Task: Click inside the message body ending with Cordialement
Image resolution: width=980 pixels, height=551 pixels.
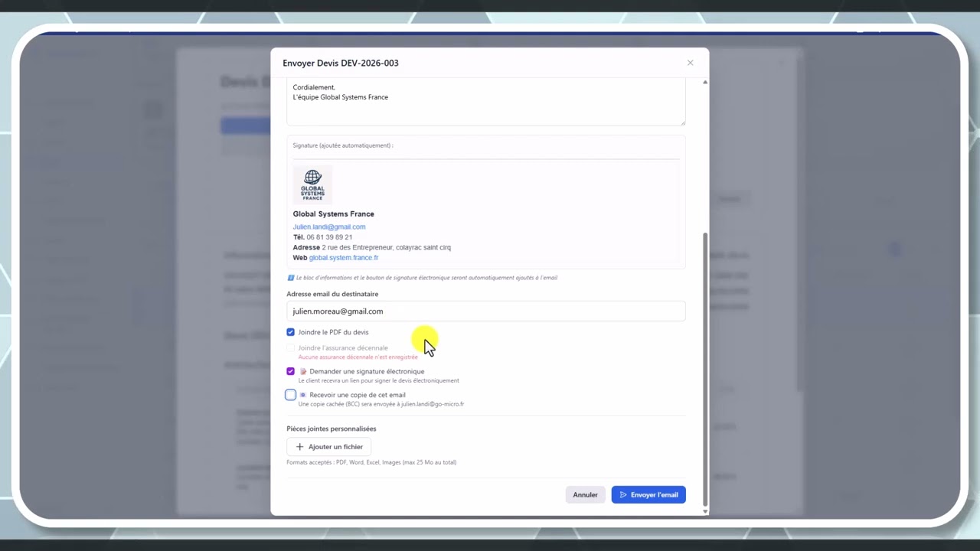Action: [485, 103]
